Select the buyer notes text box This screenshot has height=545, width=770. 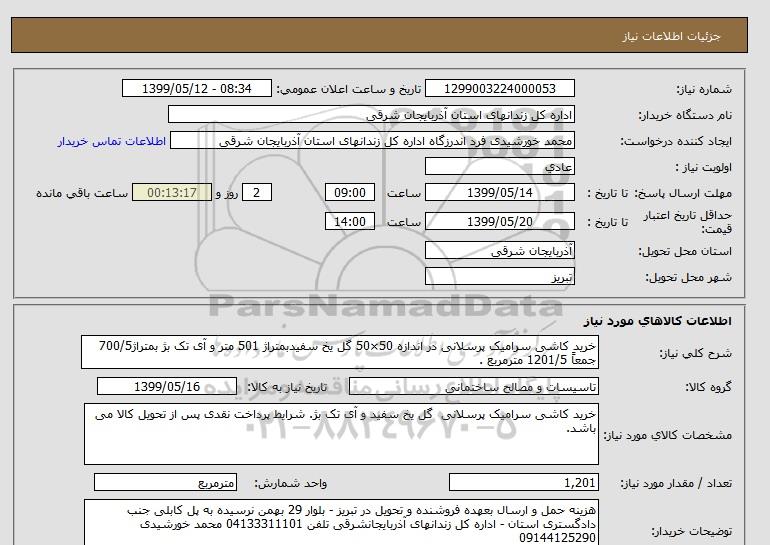point(341,522)
